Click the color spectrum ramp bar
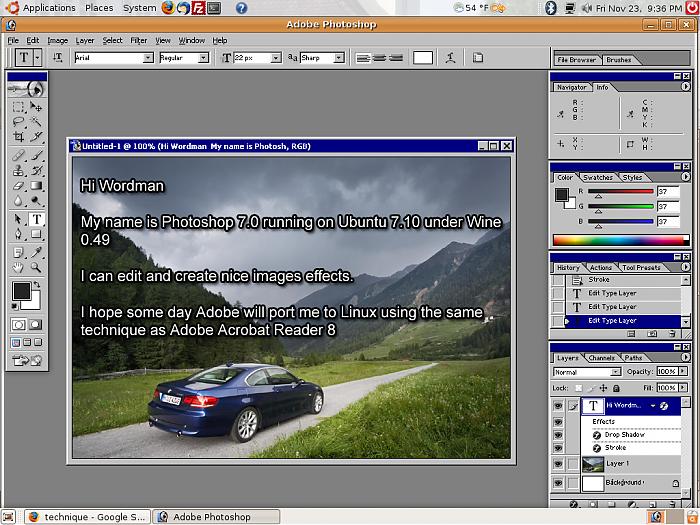Screen dimensions: 700x525 620,240
